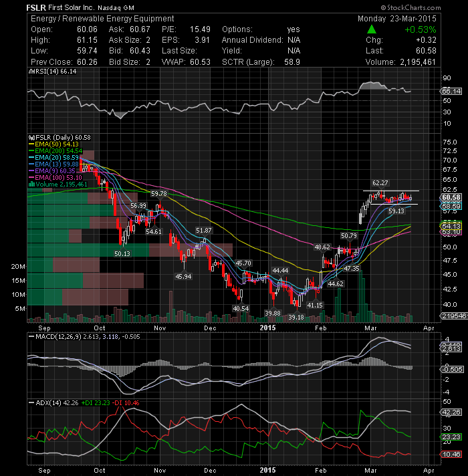Click the Nasdaq GM exchange label
This screenshot has height=476, width=468.
(116, 8)
